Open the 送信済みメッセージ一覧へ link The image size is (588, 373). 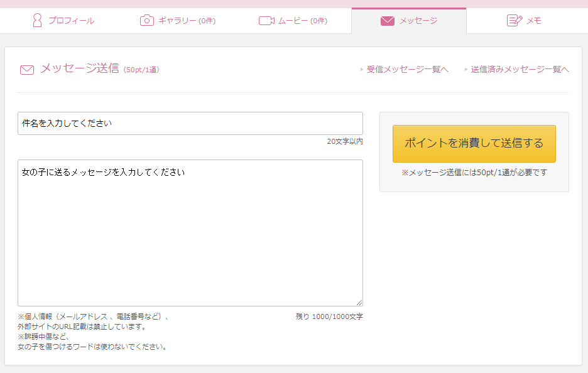point(520,70)
